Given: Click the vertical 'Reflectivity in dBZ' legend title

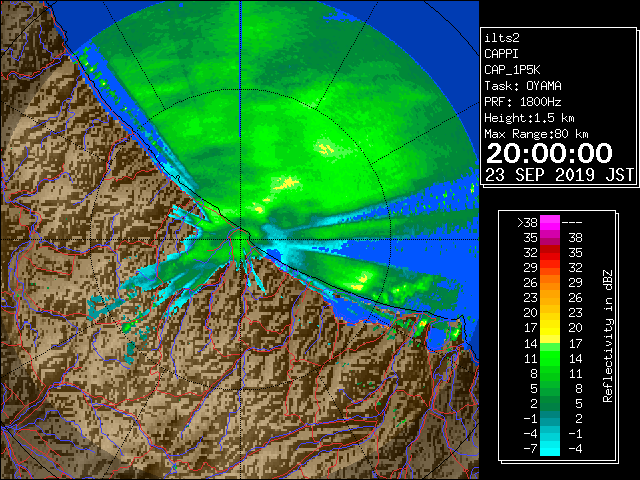Looking at the screenshot, I should [608, 336].
